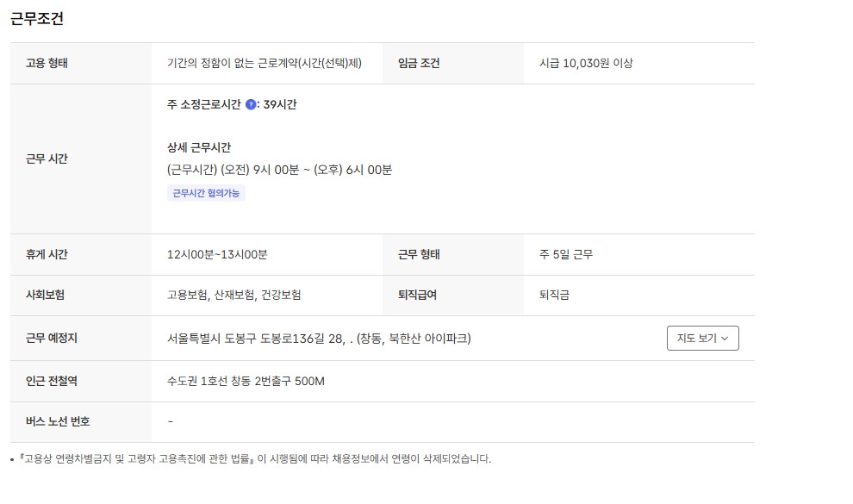Click the 버스 노선 번호 row label
Viewport: 853px width, 504px height.
point(58,421)
